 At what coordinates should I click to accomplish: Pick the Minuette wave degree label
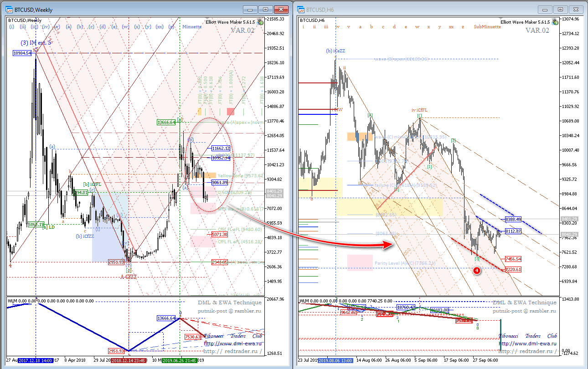pos(192,27)
